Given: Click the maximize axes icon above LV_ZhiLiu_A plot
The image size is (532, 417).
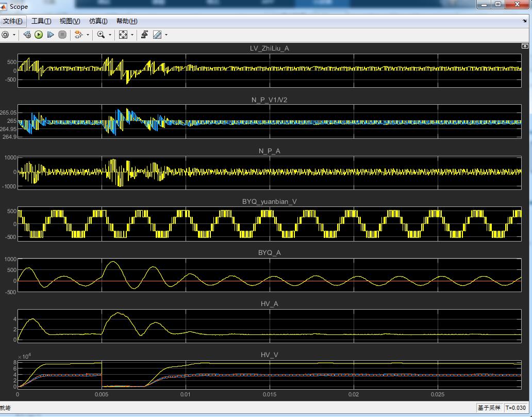Looking at the screenshot, I should (x=525, y=46).
